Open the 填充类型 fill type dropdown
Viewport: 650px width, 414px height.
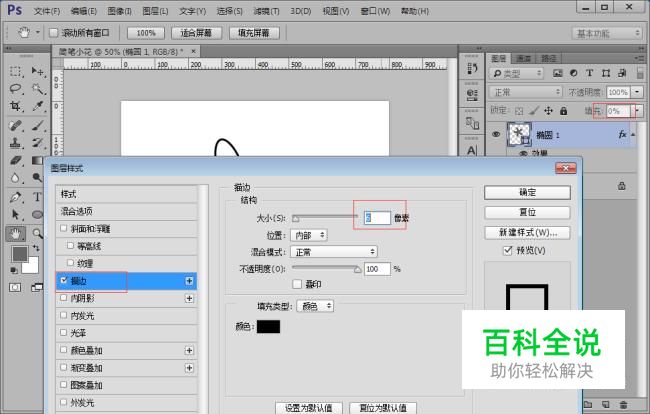(x=315, y=306)
